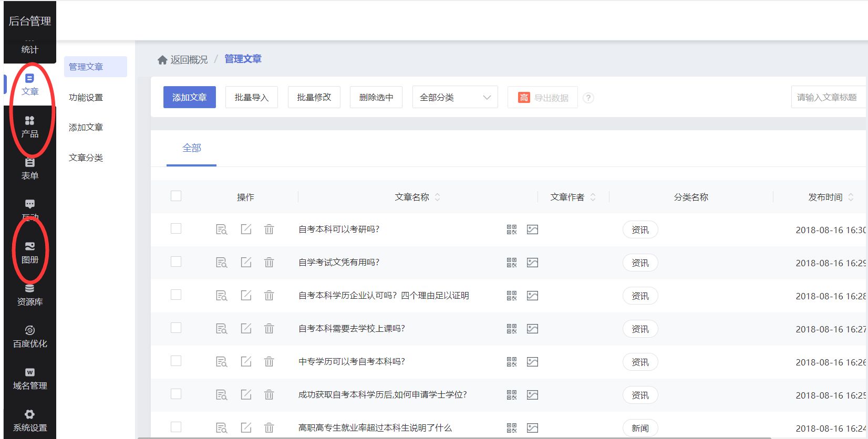Show QR code for 自学考试文凭有用吗？
868x439 pixels.
coord(512,263)
